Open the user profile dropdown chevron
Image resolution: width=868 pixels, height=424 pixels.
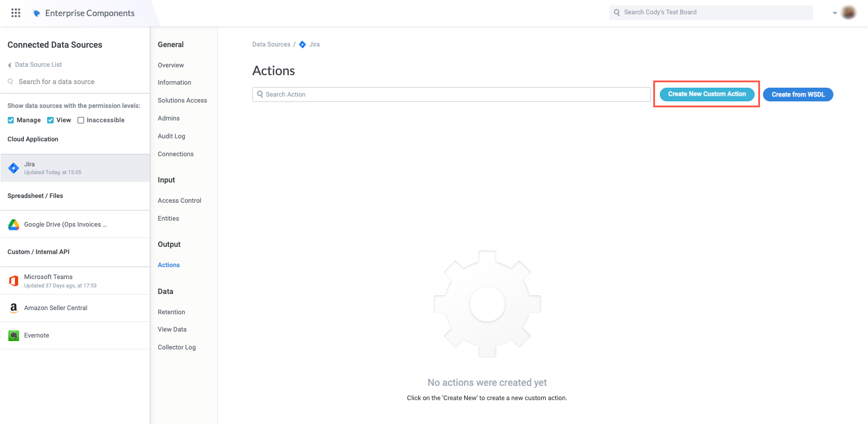tap(834, 13)
